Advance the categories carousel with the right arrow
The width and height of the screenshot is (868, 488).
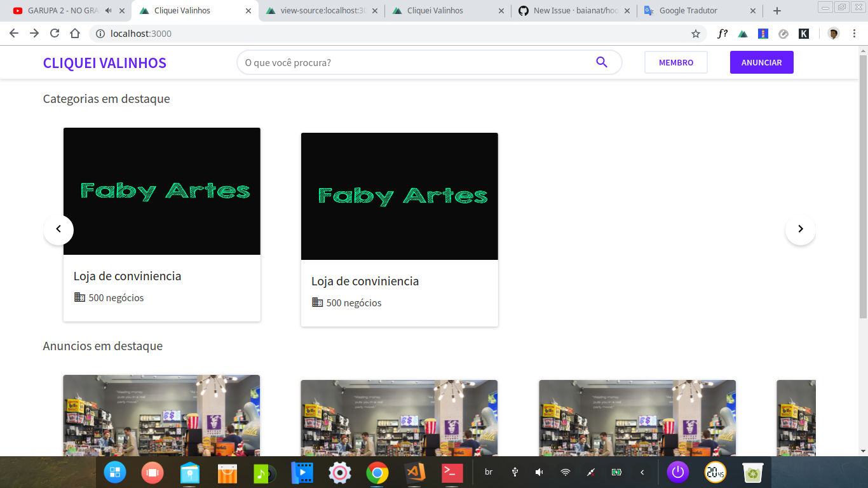click(800, 229)
